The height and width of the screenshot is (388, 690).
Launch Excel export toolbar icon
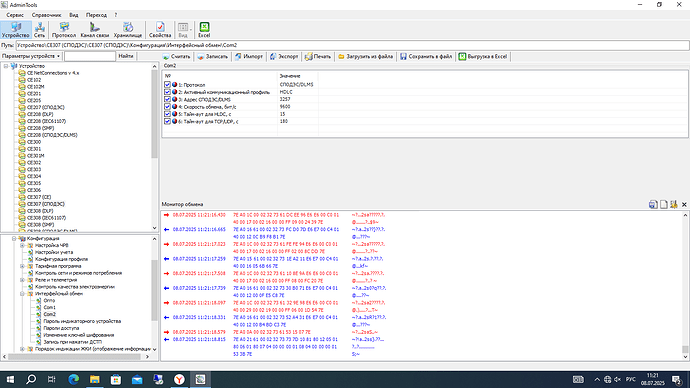(204, 29)
